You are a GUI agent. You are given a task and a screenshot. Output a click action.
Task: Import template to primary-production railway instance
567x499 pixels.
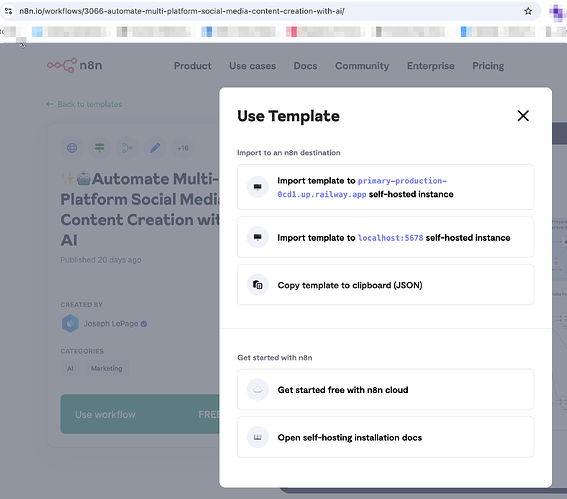385,187
